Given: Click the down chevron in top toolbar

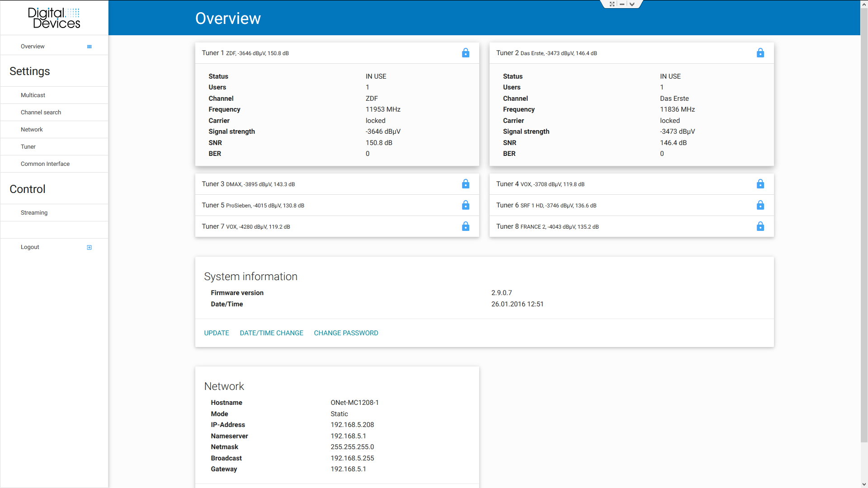Looking at the screenshot, I should 632,4.
